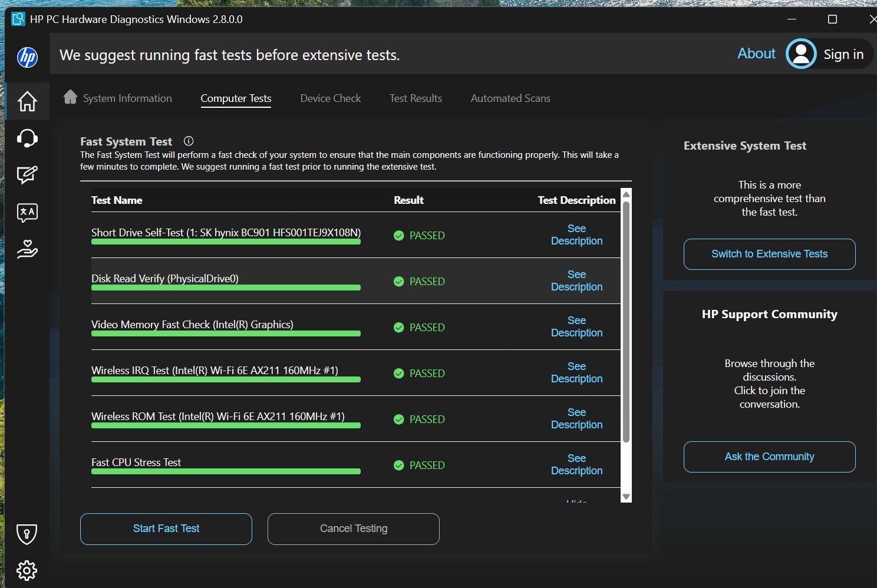Click the HP logo icon
This screenshot has width=877, height=588.
pos(27,57)
